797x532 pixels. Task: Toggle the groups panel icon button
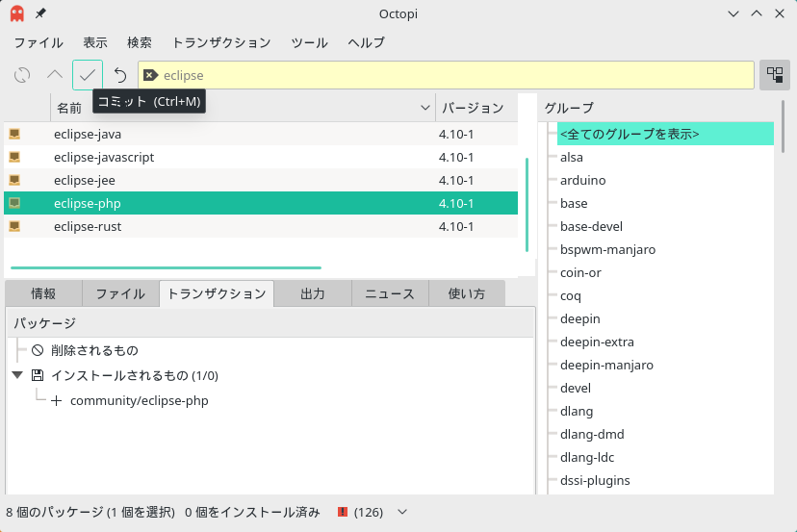pos(775,75)
